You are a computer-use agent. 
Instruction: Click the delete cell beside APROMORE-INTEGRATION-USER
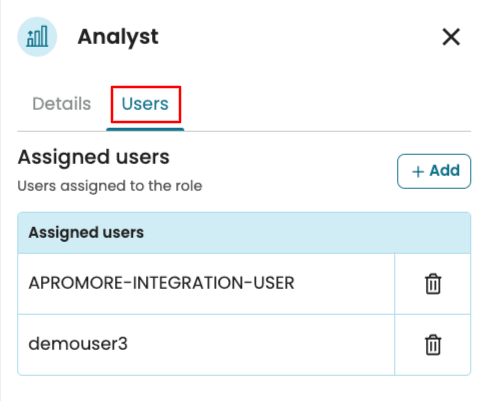pos(433,284)
